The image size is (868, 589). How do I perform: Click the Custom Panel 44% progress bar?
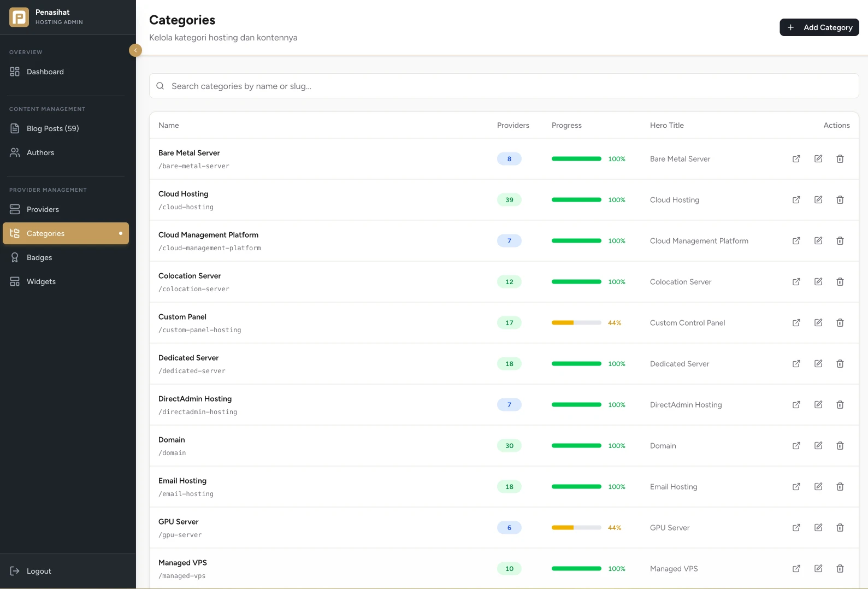(576, 323)
